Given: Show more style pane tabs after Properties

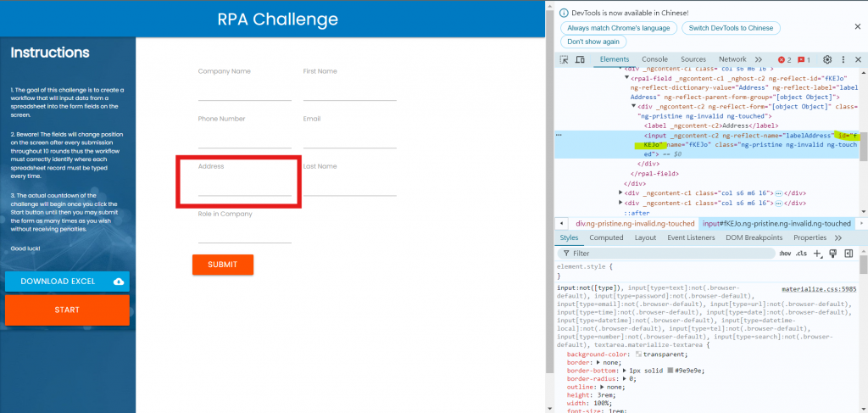Looking at the screenshot, I should click(x=838, y=238).
